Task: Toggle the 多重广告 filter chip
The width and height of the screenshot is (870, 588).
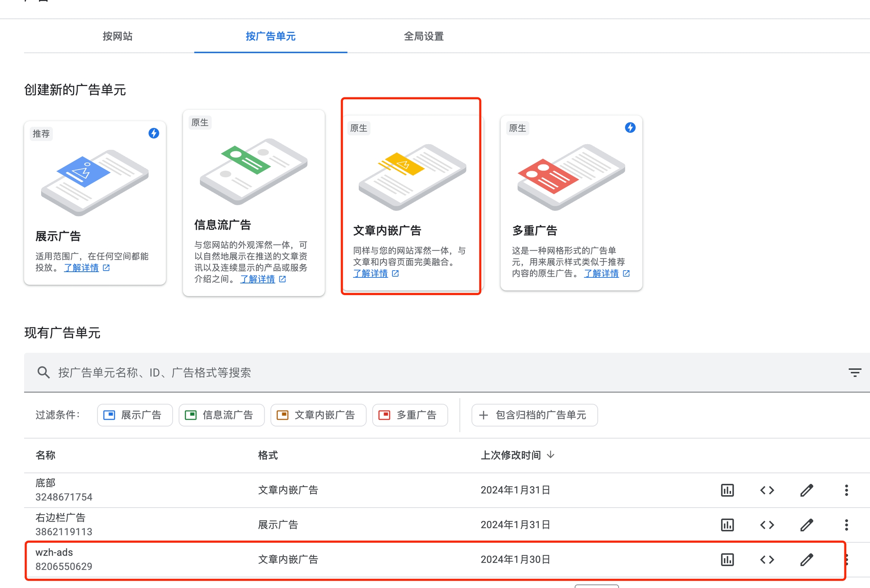Action: pos(410,415)
